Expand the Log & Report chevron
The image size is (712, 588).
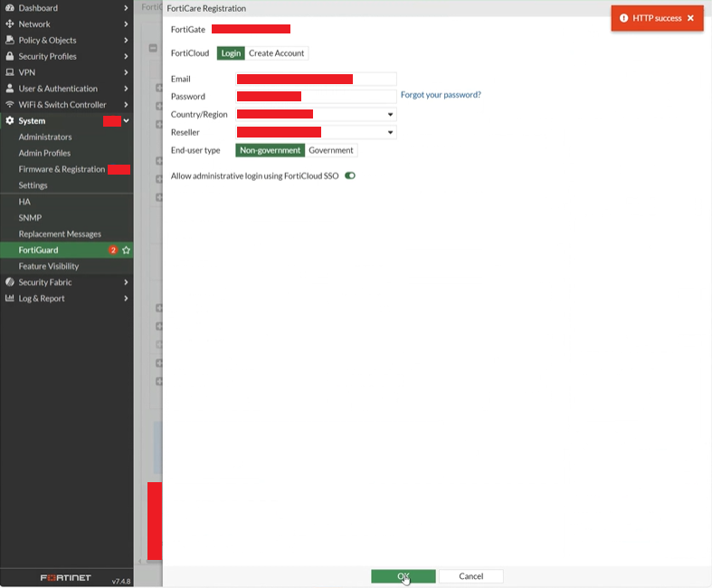(126, 299)
